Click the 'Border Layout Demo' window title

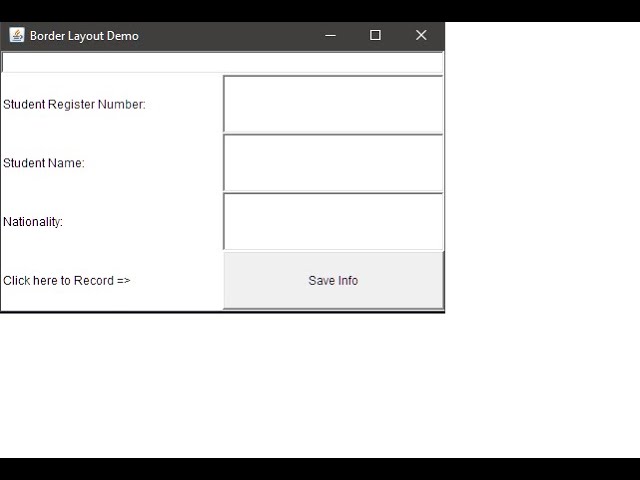[84, 36]
